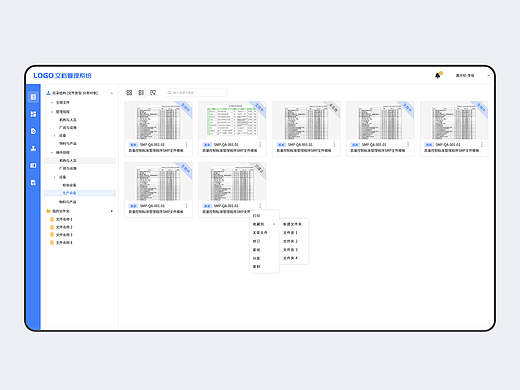The height and width of the screenshot is (390, 520).
Task: Choose 打印 in the context menu
Action: (257, 216)
